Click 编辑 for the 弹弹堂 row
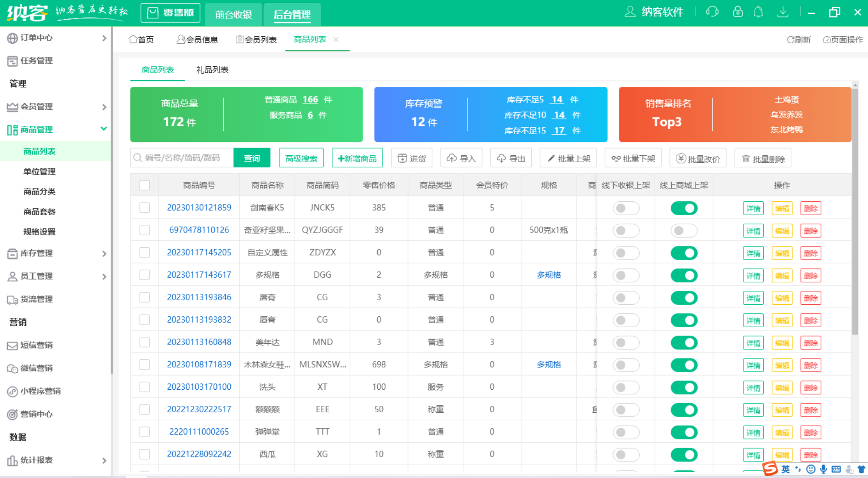 782,433
